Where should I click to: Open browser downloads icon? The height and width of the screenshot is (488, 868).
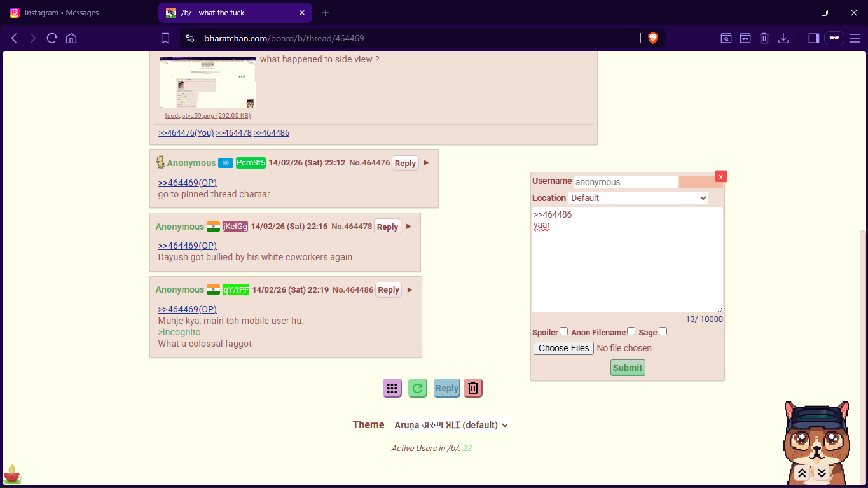click(783, 38)
